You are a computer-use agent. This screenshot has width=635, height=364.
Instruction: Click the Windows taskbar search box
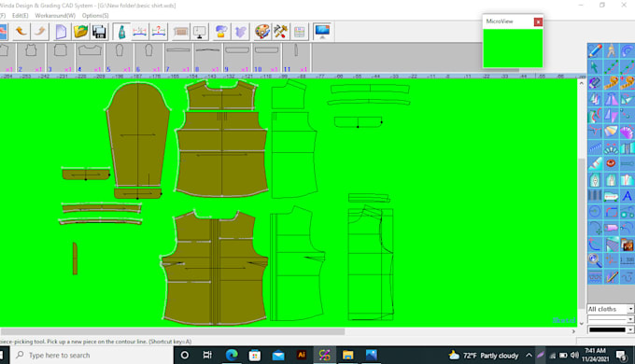[x=92, y=355]
